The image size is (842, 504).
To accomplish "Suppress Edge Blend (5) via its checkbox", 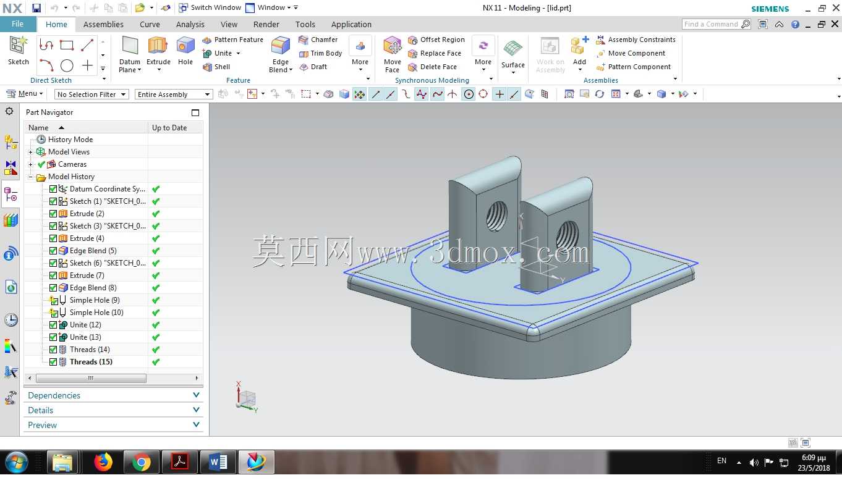I will tap(53, 251).
